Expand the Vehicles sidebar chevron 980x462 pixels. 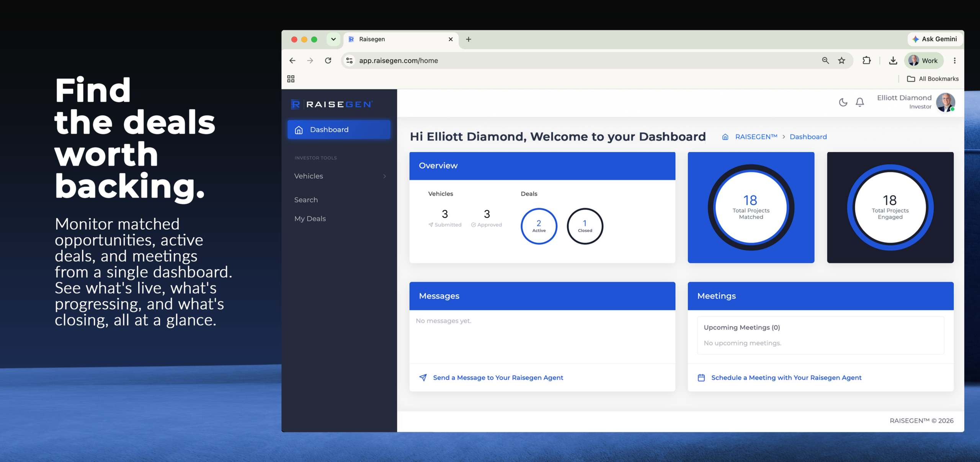tap(385, 176)
